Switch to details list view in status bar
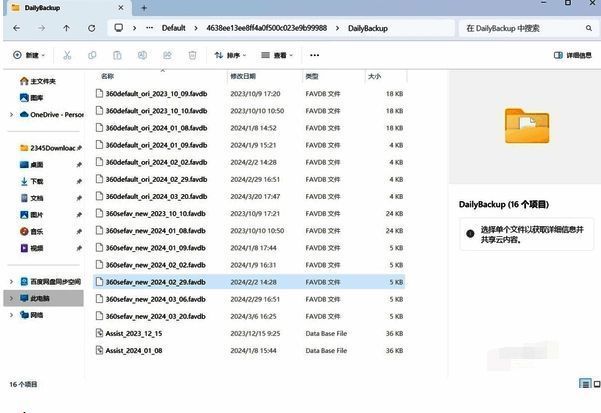Image resolution: width=601 pixels, height=413 pixels. tap(585, 384)
